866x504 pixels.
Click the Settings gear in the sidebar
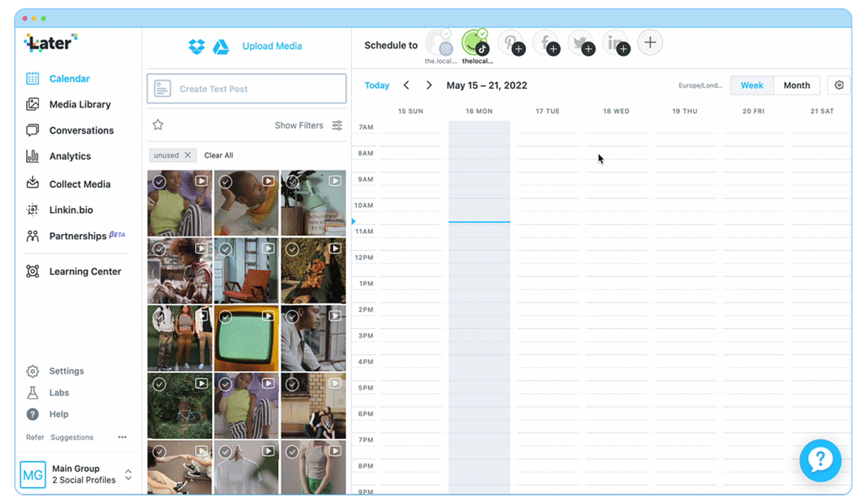coord(33,371)
